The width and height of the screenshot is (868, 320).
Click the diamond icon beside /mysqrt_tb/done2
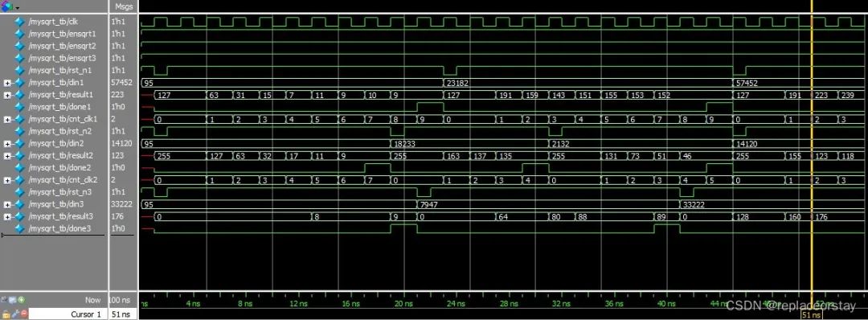[x=20, y=168]
